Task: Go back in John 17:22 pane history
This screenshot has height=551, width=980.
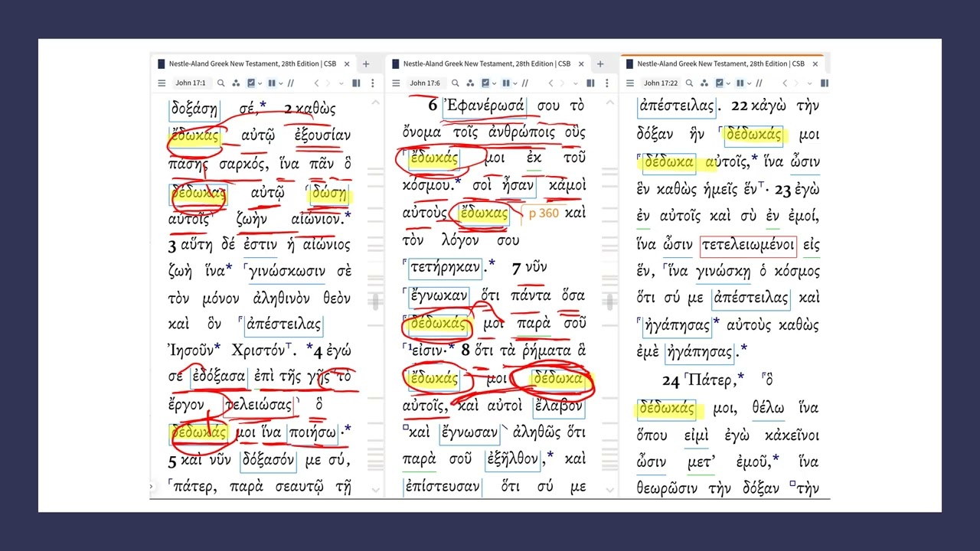Action: click(x=785, y=83)
